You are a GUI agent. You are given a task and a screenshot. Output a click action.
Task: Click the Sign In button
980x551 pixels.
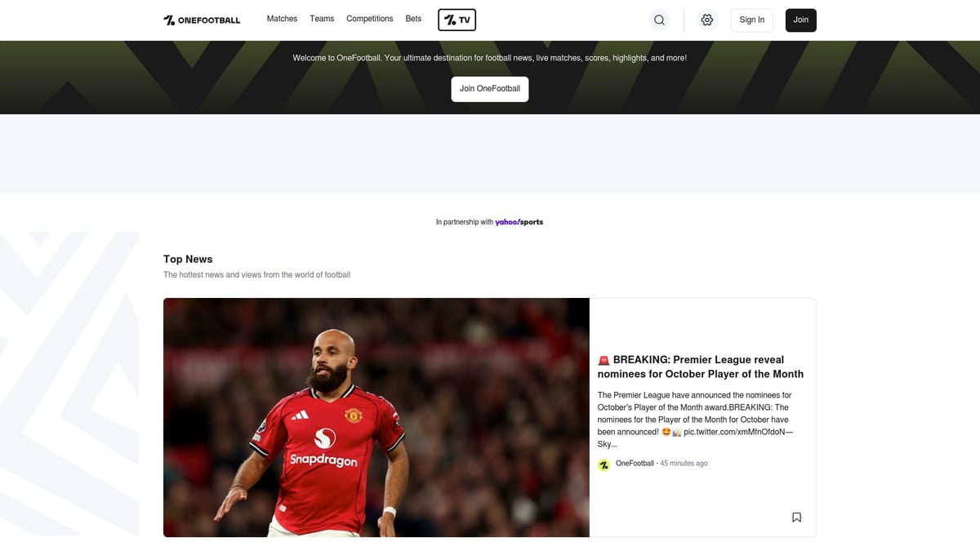[x=751, y=20]
